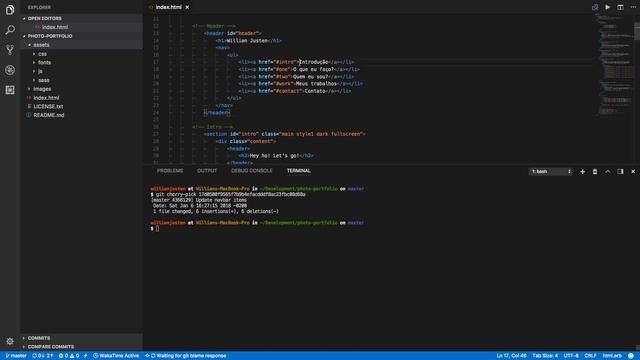
Task: Open the Source Control view
Action: pyautogui.click(x=10, y=50)
